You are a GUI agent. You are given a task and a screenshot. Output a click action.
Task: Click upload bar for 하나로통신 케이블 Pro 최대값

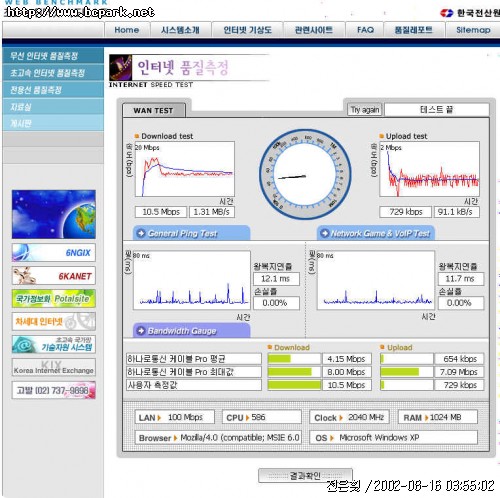coord(407,372)
